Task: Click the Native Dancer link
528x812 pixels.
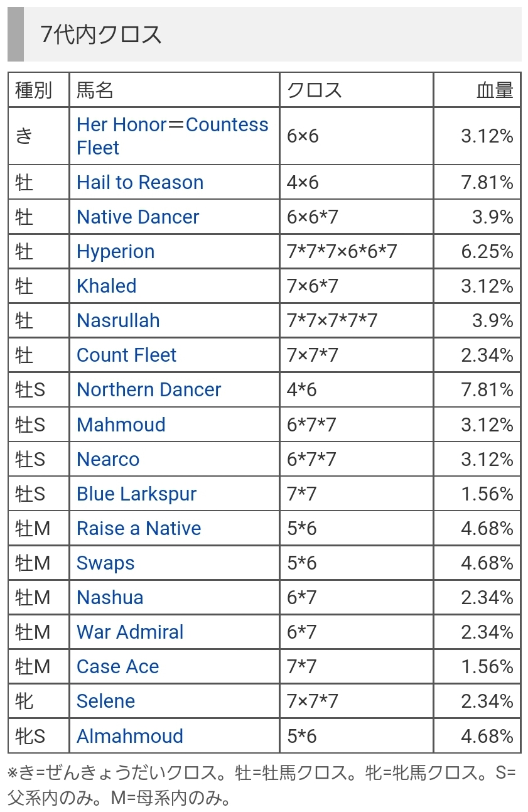Action: tap(137, 217)
